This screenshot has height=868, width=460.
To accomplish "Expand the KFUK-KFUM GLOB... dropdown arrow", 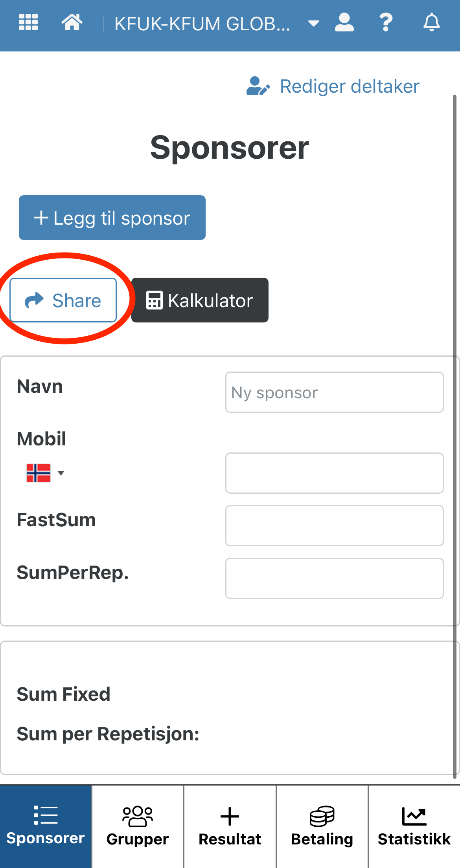I will [313, 24].
